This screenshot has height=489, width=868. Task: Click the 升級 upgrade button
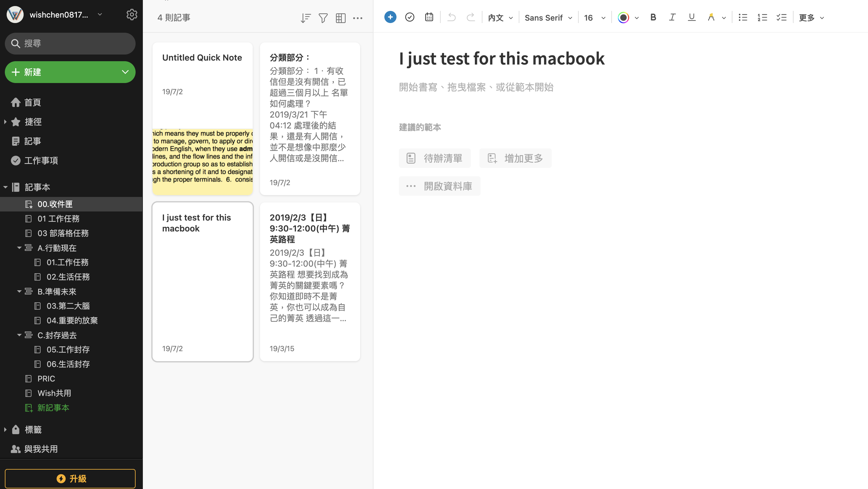coord(70,478)
